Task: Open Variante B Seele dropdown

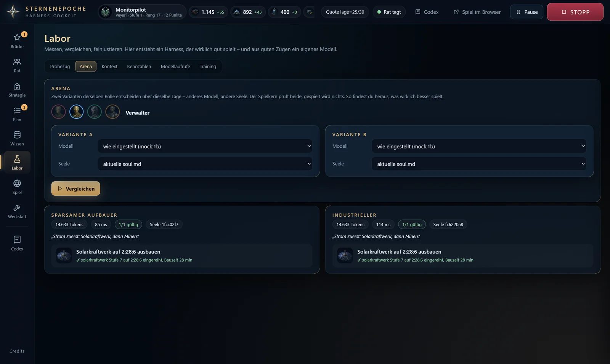Action: tap(479, 164)
